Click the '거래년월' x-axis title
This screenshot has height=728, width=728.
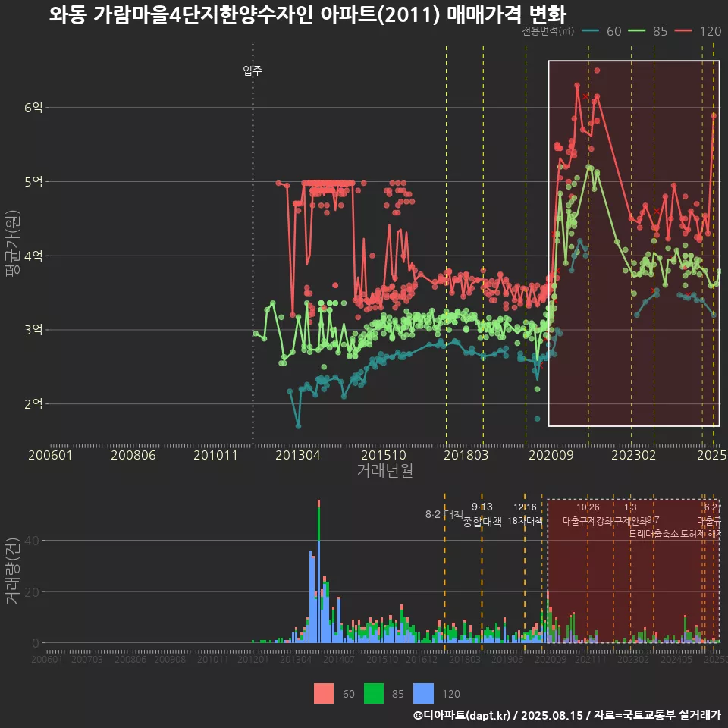click(x=385, y=470)
